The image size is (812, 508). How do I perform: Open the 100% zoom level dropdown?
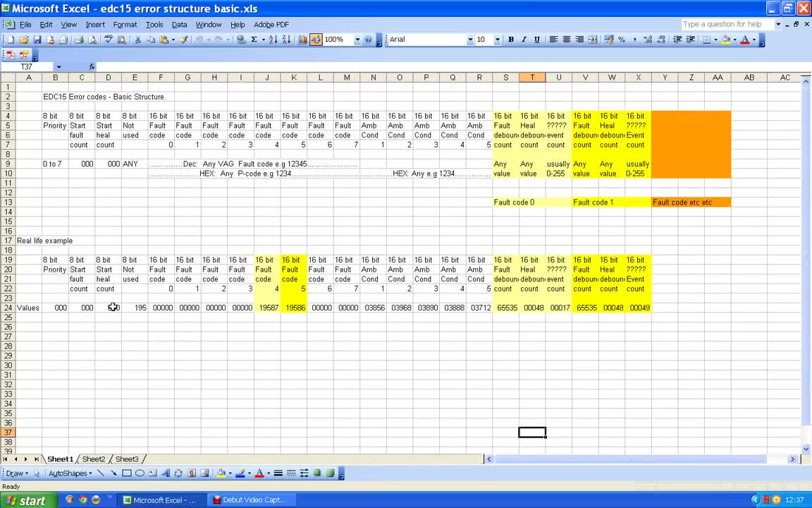(357, 40)
